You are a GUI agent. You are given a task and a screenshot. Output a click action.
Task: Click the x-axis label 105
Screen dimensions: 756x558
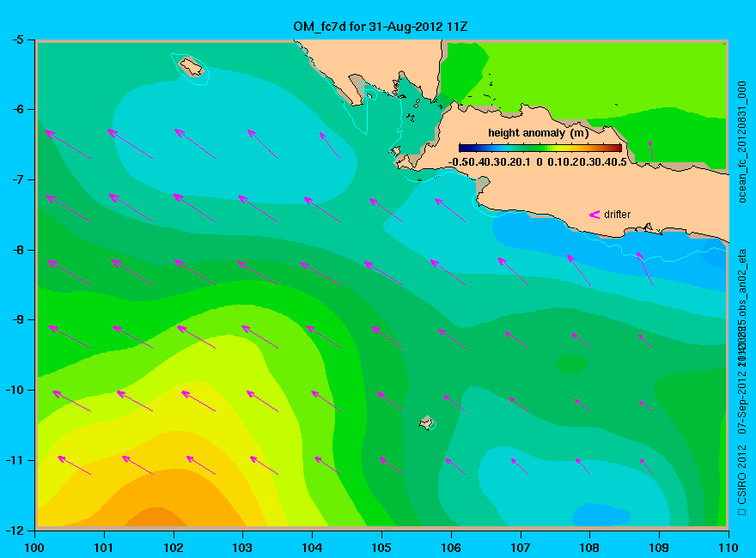tap(381, 548)
